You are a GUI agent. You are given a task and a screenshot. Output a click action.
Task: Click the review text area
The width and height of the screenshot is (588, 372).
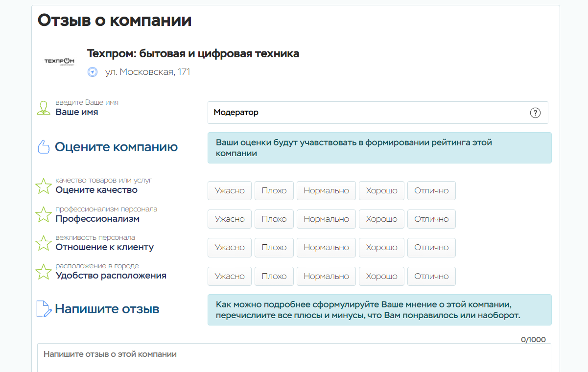click(x=294, y=357)
